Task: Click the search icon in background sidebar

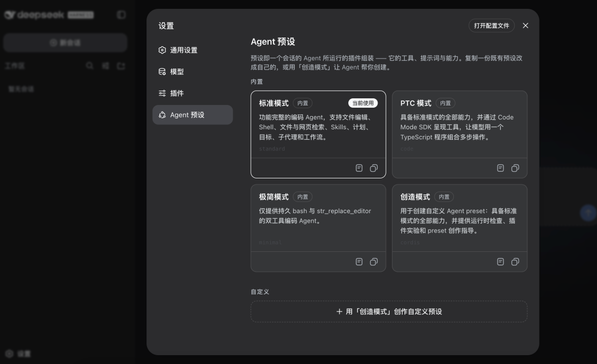Action: coord(90,66)
